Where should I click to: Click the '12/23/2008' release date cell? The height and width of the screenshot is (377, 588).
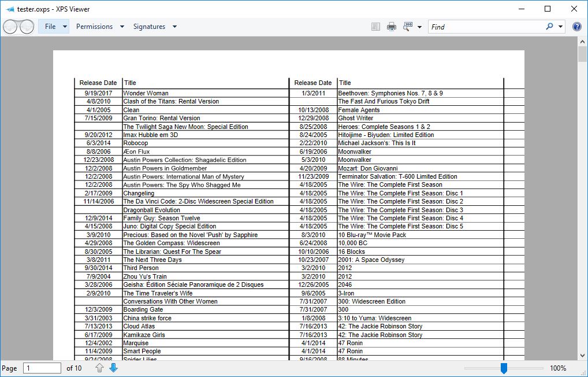click(x=98, y=160)
